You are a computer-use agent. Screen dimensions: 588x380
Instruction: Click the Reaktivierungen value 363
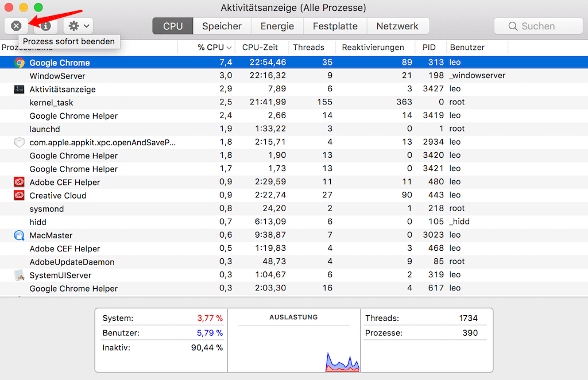coord(404,102)
